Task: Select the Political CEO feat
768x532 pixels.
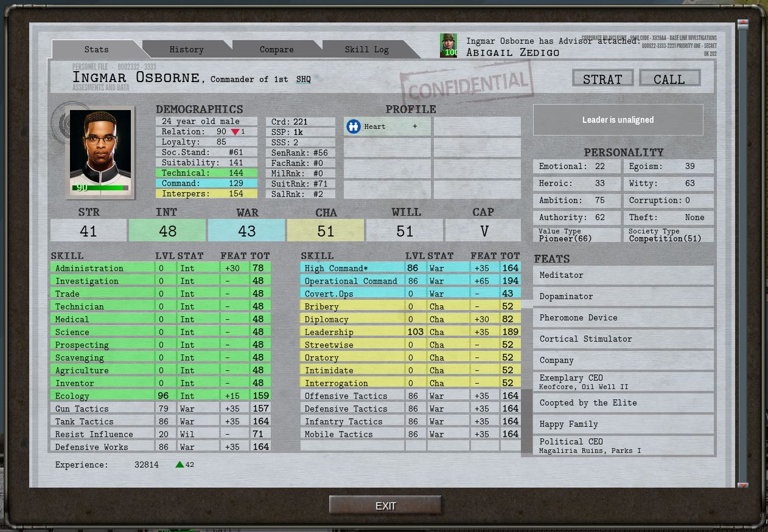Action: pos(624,446)
